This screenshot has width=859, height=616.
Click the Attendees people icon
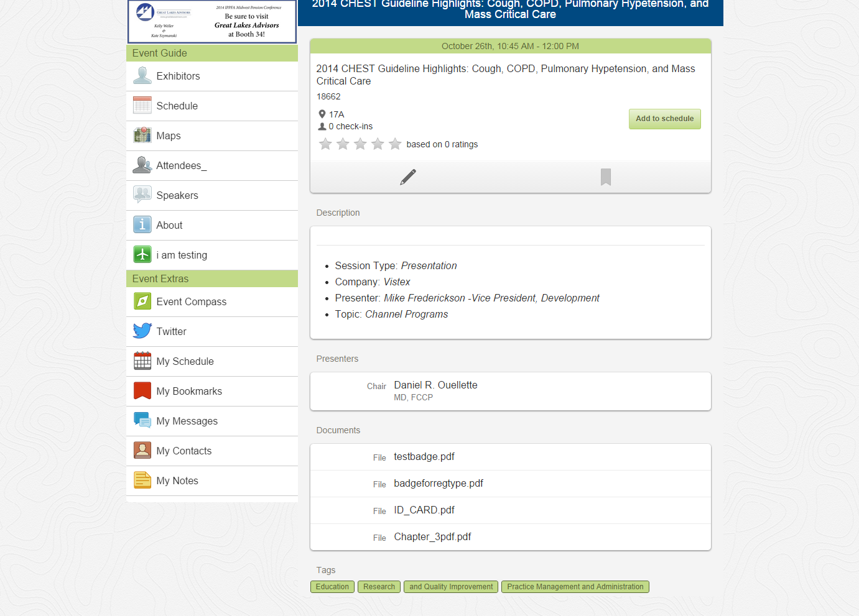point(142,165)
